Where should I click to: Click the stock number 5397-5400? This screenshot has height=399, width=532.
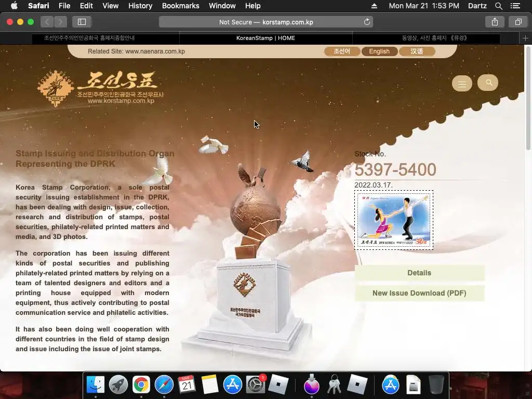tap(395, 169)
